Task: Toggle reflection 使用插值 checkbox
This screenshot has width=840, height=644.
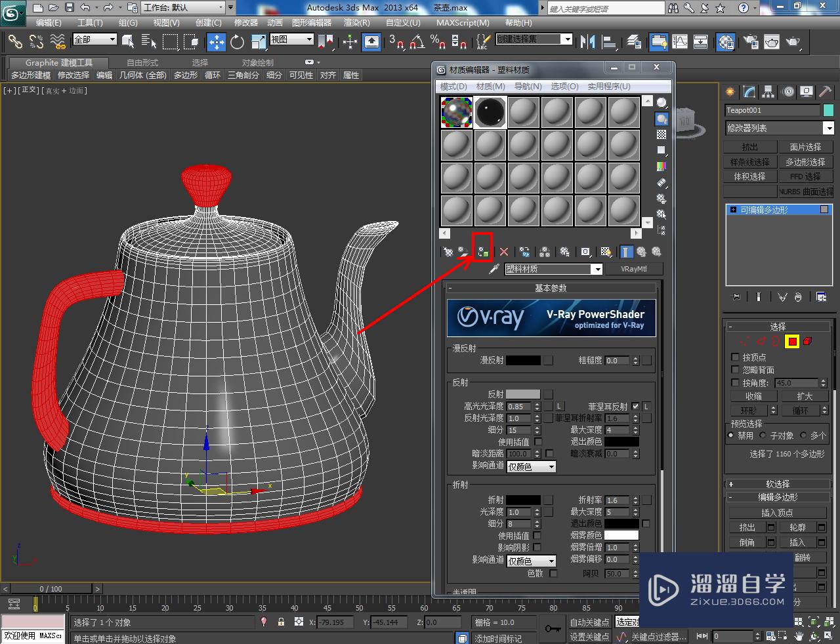Action: [x=538, y=442]
